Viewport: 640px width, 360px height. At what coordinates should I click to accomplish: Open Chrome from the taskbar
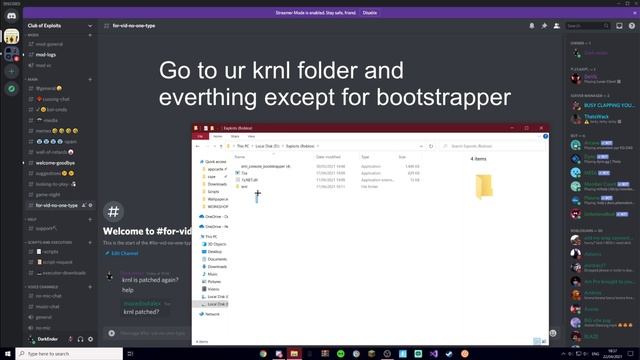click(x=263, y=353)
